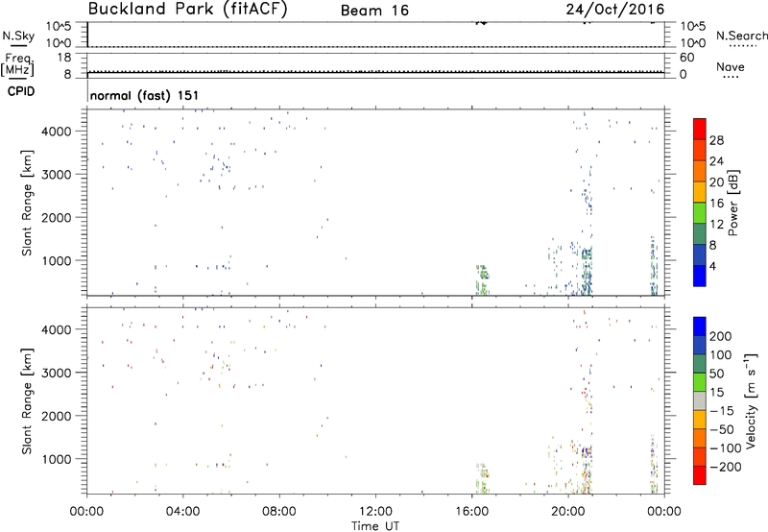Click the 'Velocity [m s-1]' colorbar label
Image resolution: width=768 pixels, height=532 pixels.
(x=752, y=400)
